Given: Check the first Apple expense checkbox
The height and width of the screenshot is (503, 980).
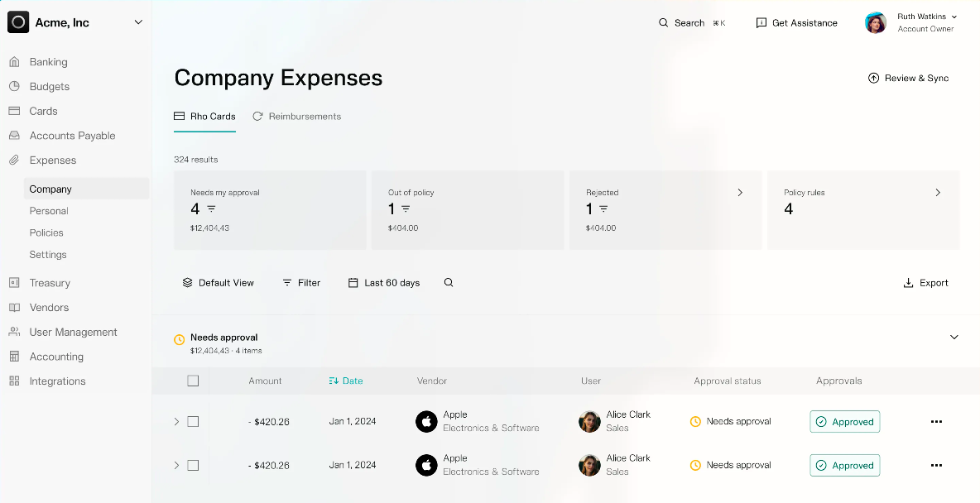Looking at the screenshot, I should 193,422.
